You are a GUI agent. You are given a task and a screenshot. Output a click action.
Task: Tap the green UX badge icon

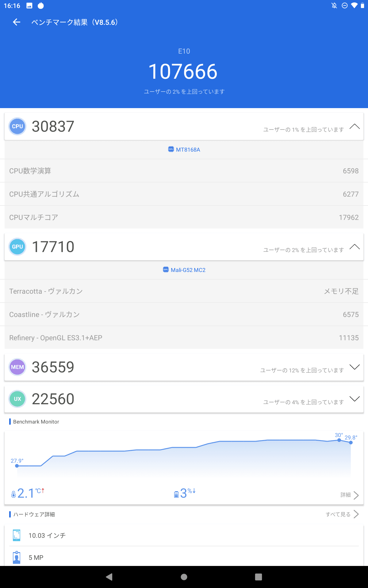coord(17,399)
